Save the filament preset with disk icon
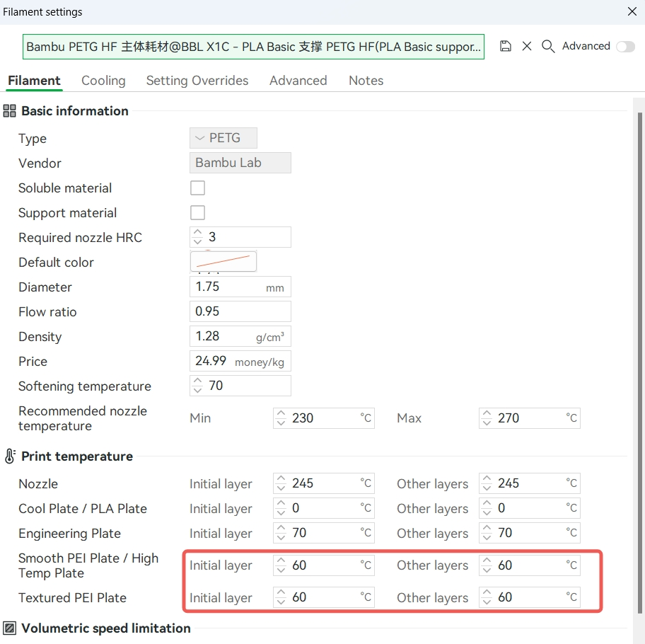The height and width of the screenshot is (644, 645). pyautogui.click(x=505, y=46)
